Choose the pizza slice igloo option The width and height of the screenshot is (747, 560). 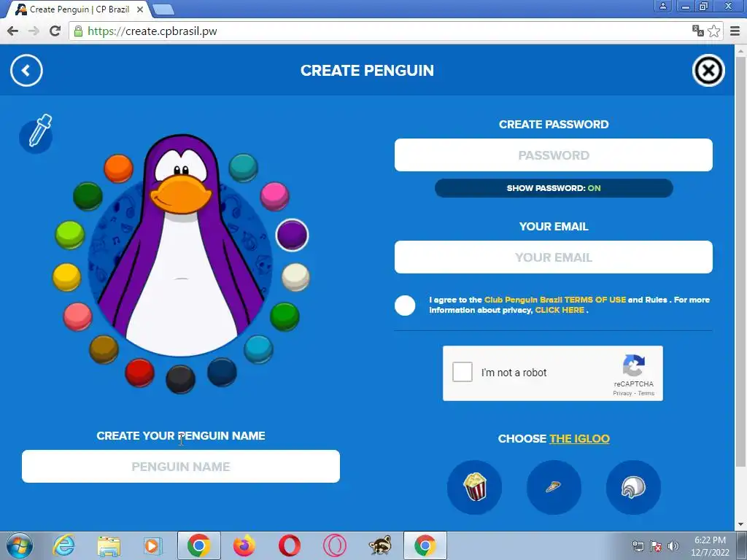[x=554, y=487]
